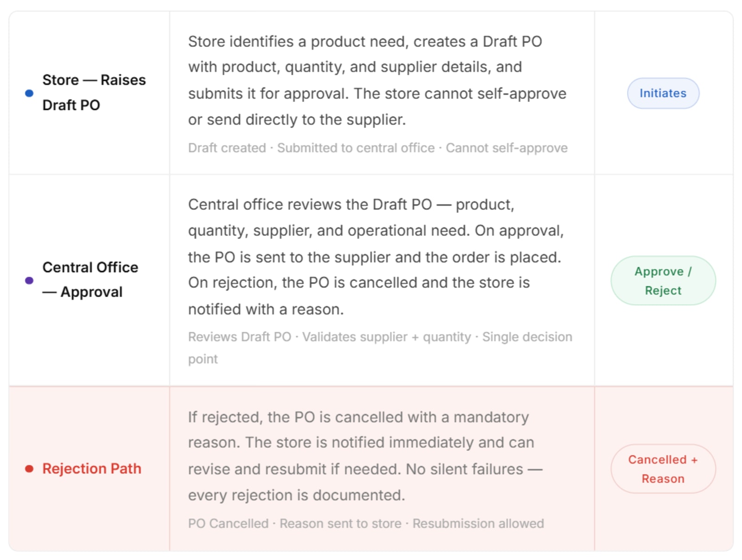Viewport: 742px width, 560px height.
Task: Click the Cannot self-approve tag
Action: coord(506,148)
